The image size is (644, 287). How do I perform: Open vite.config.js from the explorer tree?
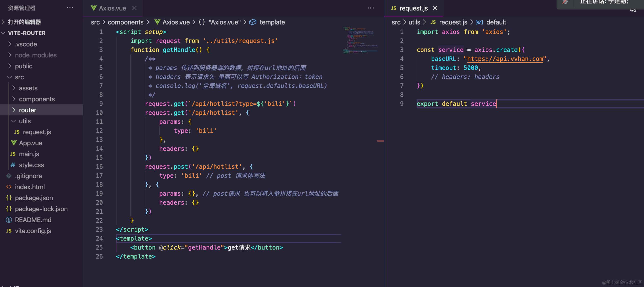tap(33, 231)
